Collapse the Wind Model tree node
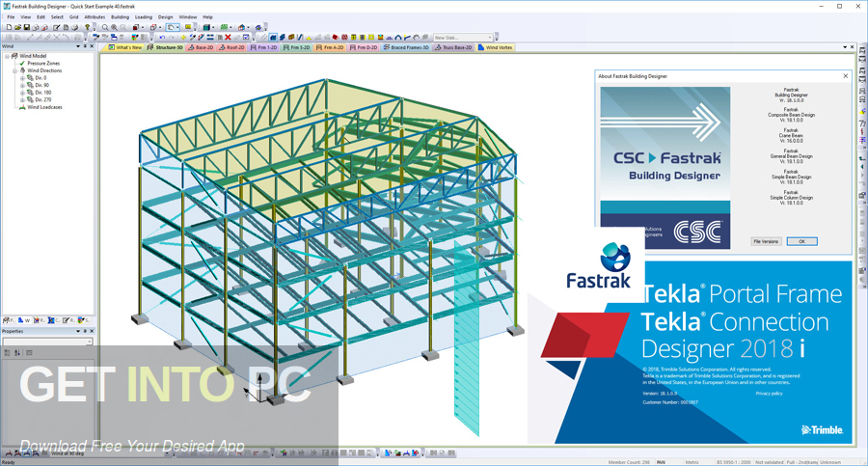 (7, 56)
